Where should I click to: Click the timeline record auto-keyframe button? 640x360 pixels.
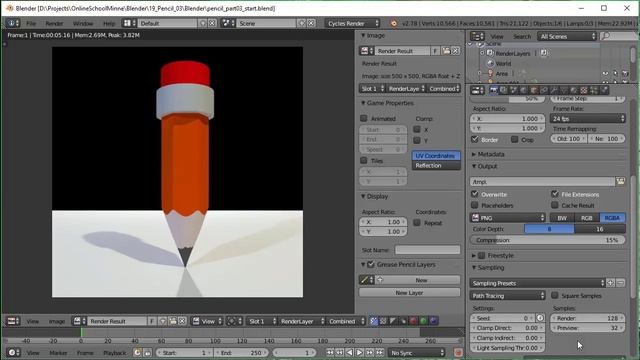[458, 353]
